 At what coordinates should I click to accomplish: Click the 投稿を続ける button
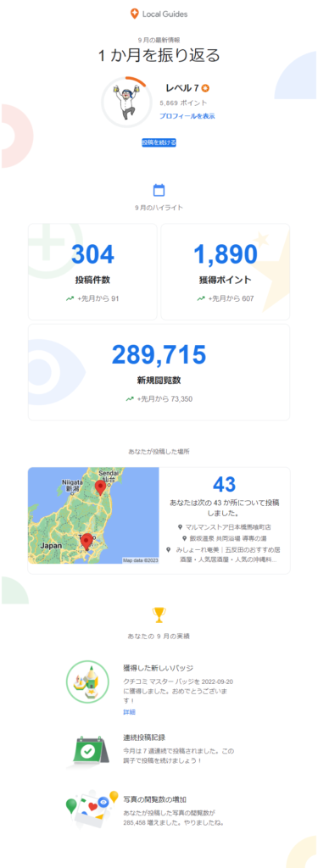pyautogui.click(x=159, y=142)
